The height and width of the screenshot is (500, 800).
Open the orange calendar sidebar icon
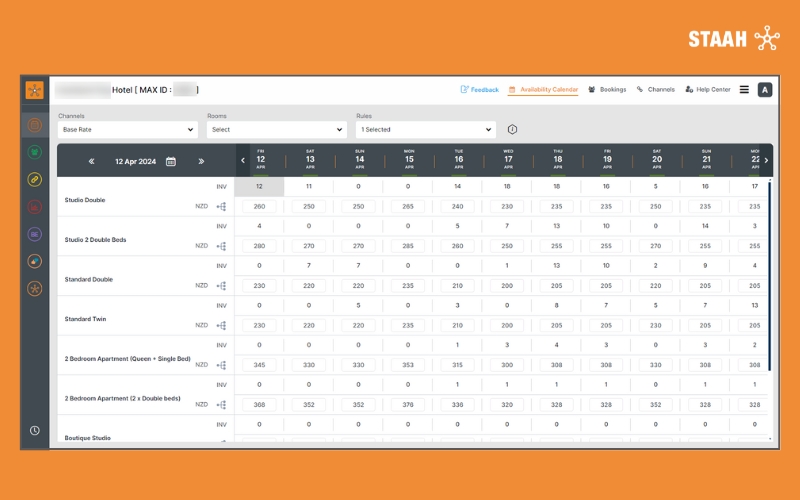(35, 125)
